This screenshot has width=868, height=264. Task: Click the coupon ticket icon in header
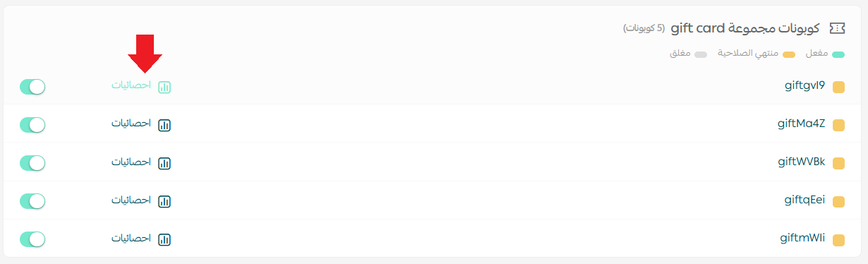[x=838, y=28]
